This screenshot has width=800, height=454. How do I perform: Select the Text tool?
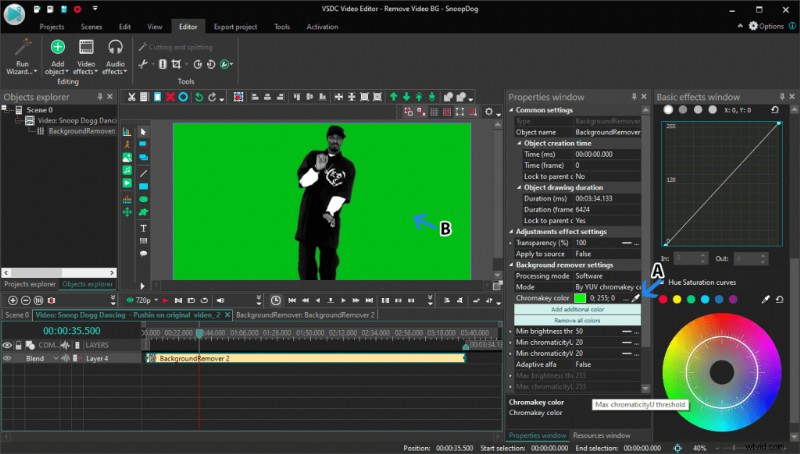pyautogui.click(x=143, y=228)
